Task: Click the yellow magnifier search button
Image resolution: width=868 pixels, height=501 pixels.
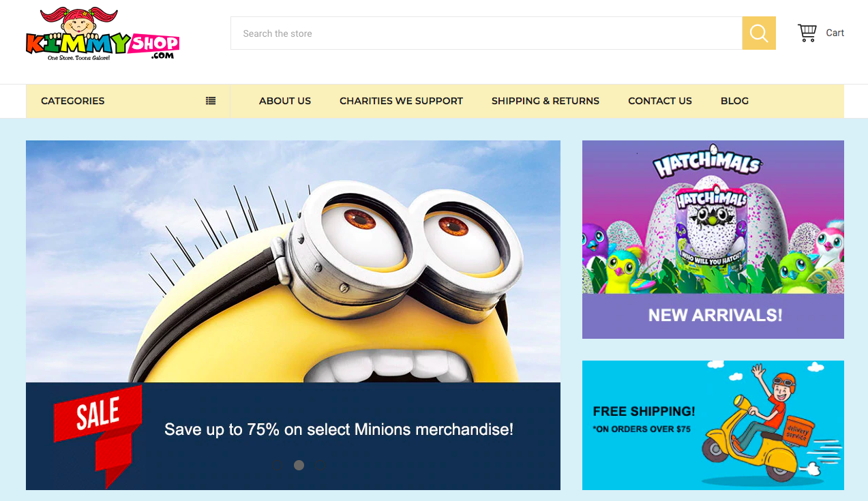Action: [x=759, y=33]
